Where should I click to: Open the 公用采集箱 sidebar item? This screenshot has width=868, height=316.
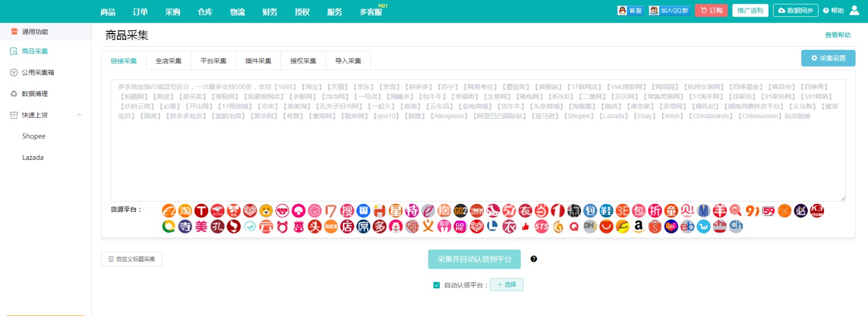[38, 72]
